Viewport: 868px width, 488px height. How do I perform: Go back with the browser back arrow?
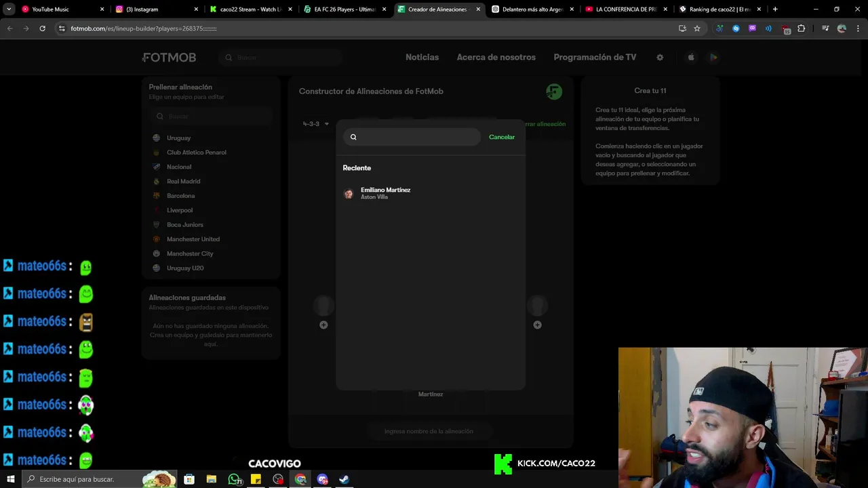click(x=9, y=28)
